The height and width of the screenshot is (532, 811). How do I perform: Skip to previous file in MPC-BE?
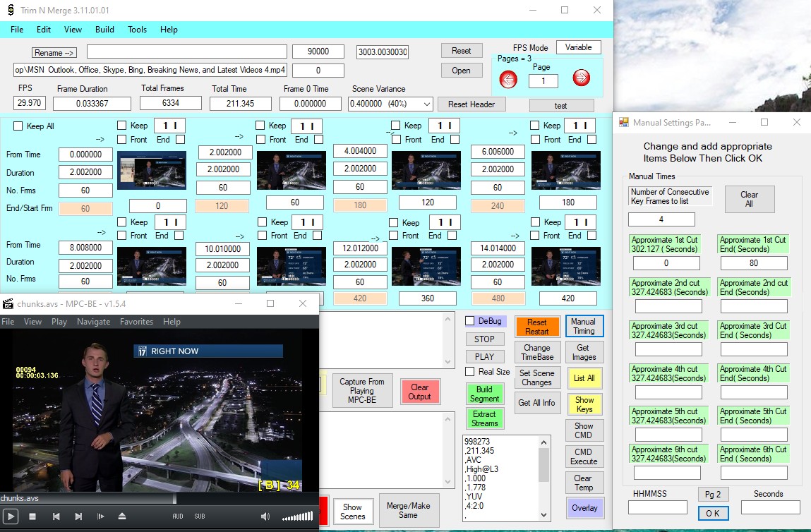[x=56, y=516]
